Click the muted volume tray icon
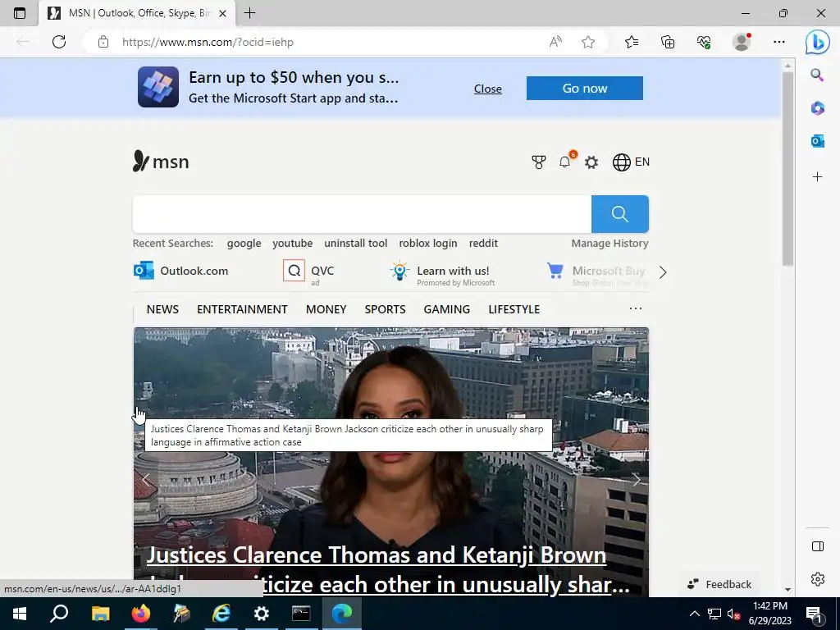 point(733,614)
